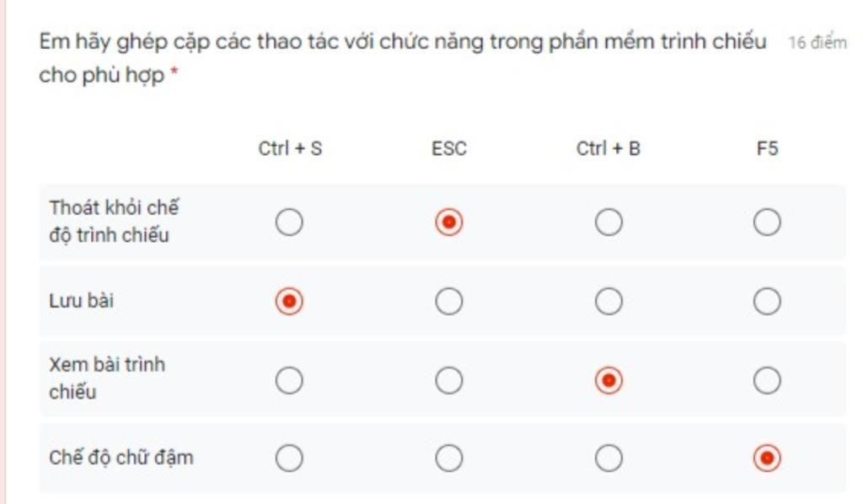Select F5 for Thoát khỏi chế độ trình chiếu
863x504 pixels.
click(x=767, y=223)
